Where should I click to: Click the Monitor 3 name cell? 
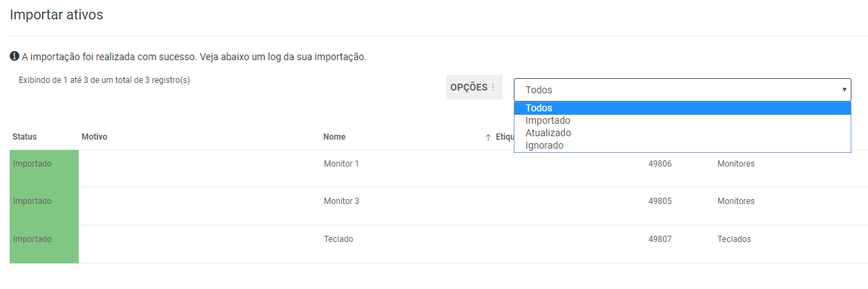[x=341, y=201]
